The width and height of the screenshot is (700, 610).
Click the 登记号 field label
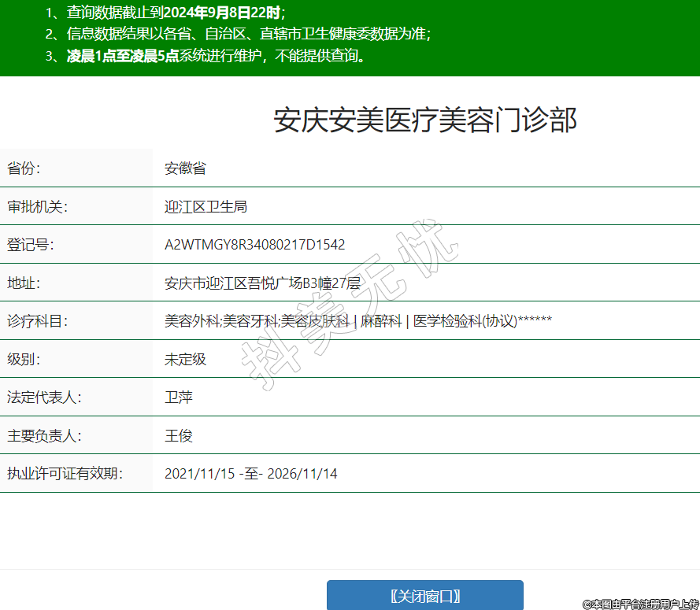pyautogui.click(x=31, y=245)
